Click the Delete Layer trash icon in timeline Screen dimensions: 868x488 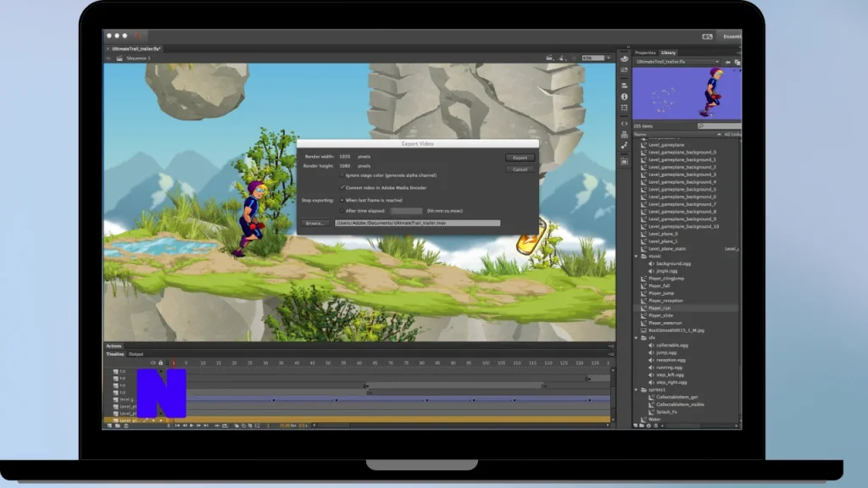[126, 425]
